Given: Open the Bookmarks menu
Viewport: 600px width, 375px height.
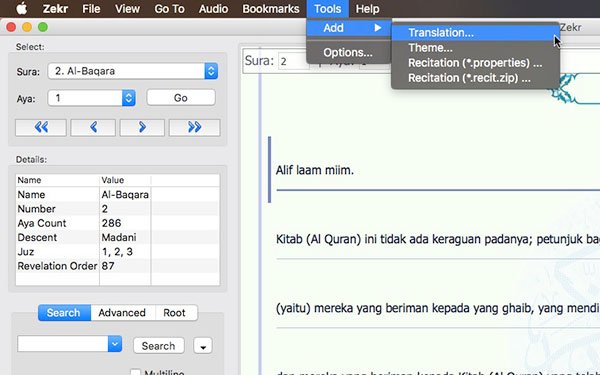Looking at the screenshot, I should [271, 8].
